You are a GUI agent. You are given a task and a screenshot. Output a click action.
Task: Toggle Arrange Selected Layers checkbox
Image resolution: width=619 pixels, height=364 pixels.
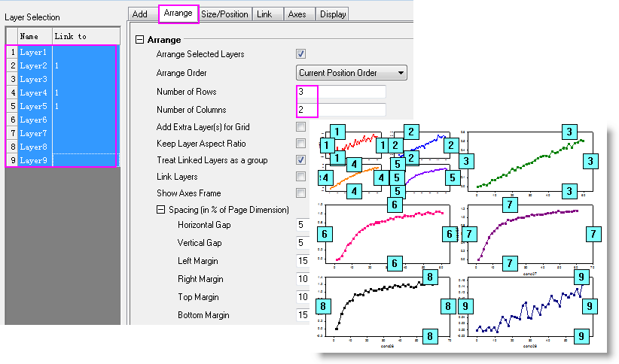(x=301, y=54)
